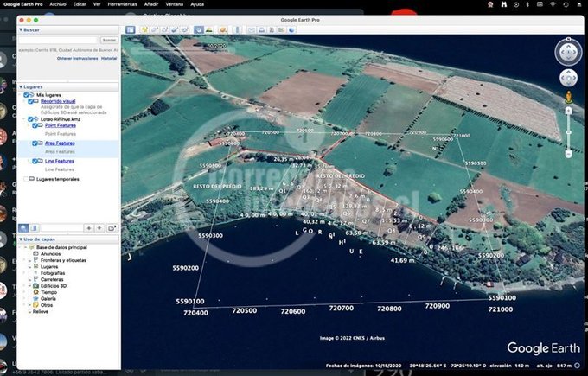Open the Herramientas menu
This screenshot has width=588, height=376.
click(122, 4)
